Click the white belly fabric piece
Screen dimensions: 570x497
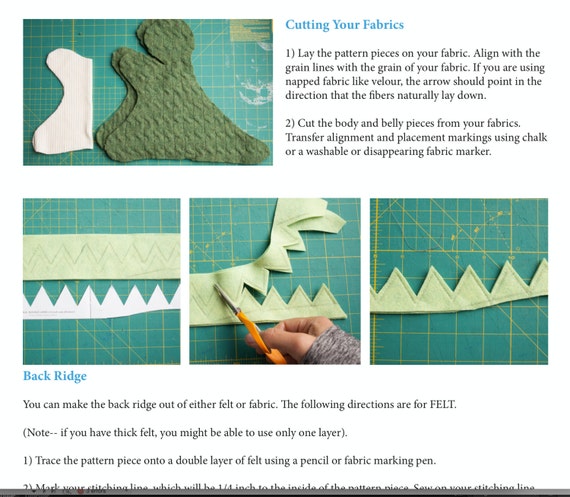point(63,101)
